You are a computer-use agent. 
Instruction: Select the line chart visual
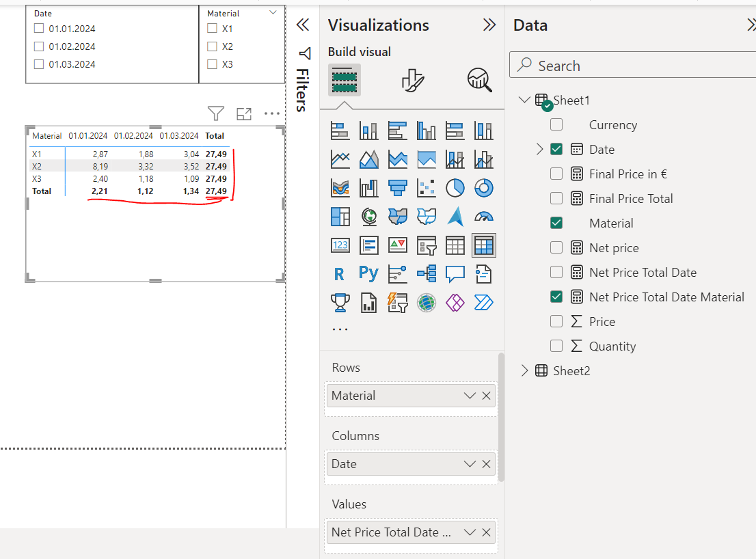(x=340, y=159)
